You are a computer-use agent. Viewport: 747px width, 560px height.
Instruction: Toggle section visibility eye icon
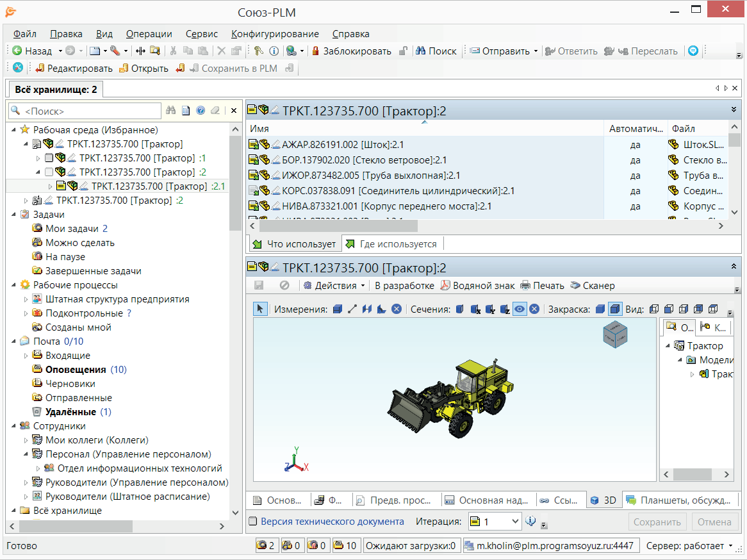point(520,309)
